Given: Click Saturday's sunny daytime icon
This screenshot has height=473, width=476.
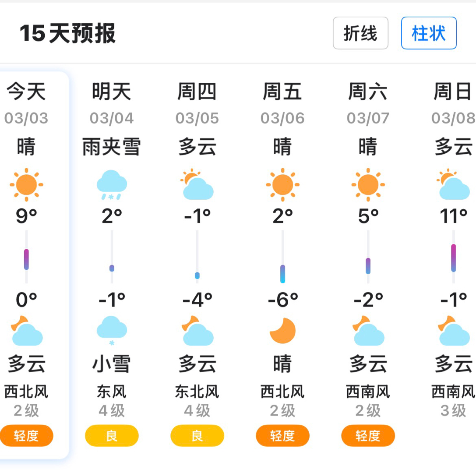Looking at the screenshot, I should coord(368,184).
